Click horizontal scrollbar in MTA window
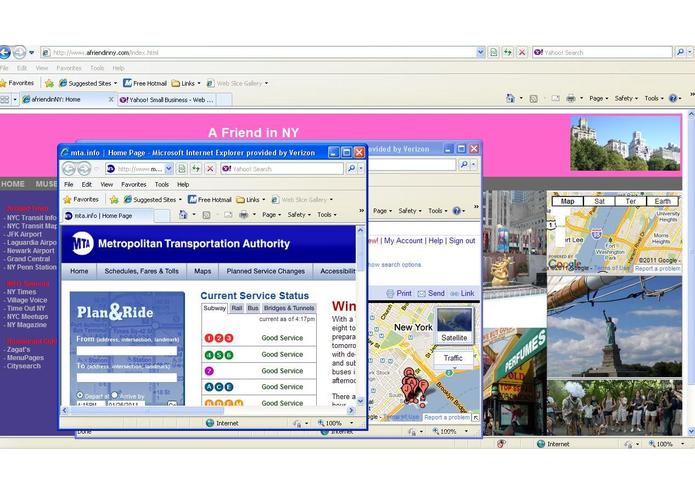This screenshot has width=695, height=494. point(208,410)
